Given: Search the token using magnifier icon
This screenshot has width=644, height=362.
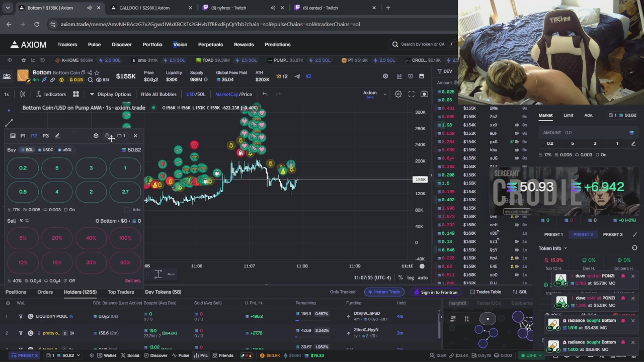Looking at the screenshot, I should tap(91, 80).
